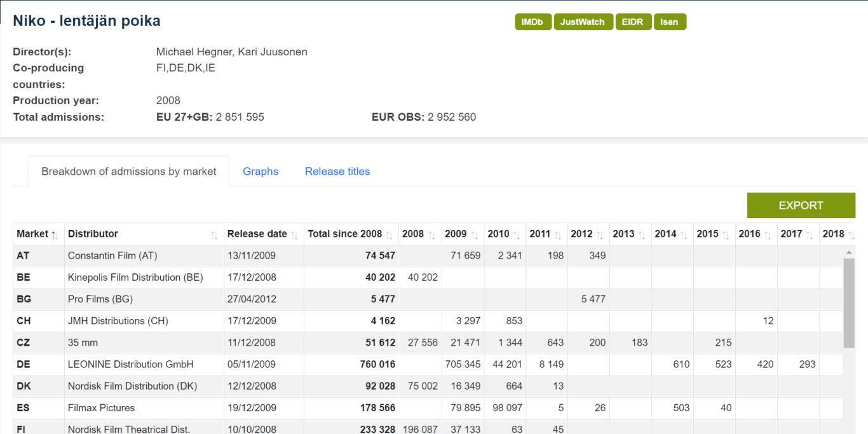Click total value 74 547
Image resolution: width=868 pixels, height=434 pixels.
pos(380,255)
